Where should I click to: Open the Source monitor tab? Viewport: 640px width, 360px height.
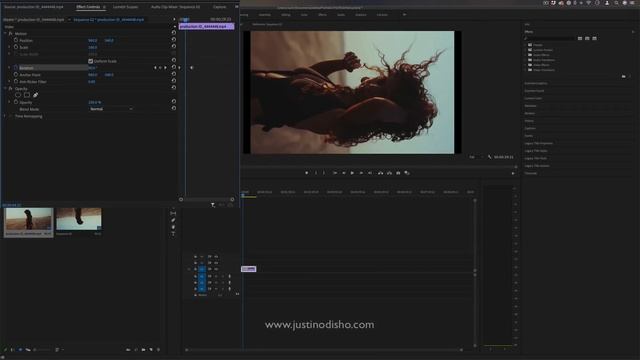[33, 7]
